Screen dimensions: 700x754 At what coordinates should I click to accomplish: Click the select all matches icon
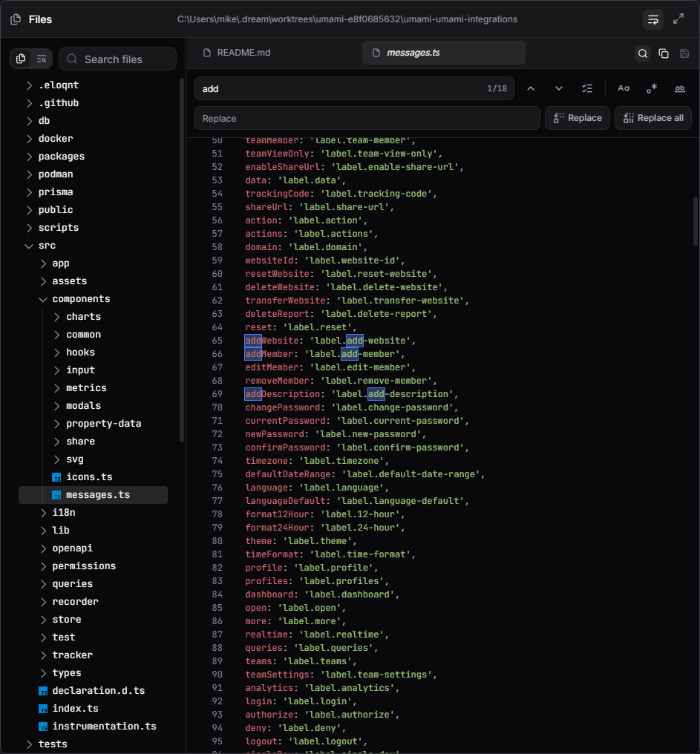click(587, 88)
